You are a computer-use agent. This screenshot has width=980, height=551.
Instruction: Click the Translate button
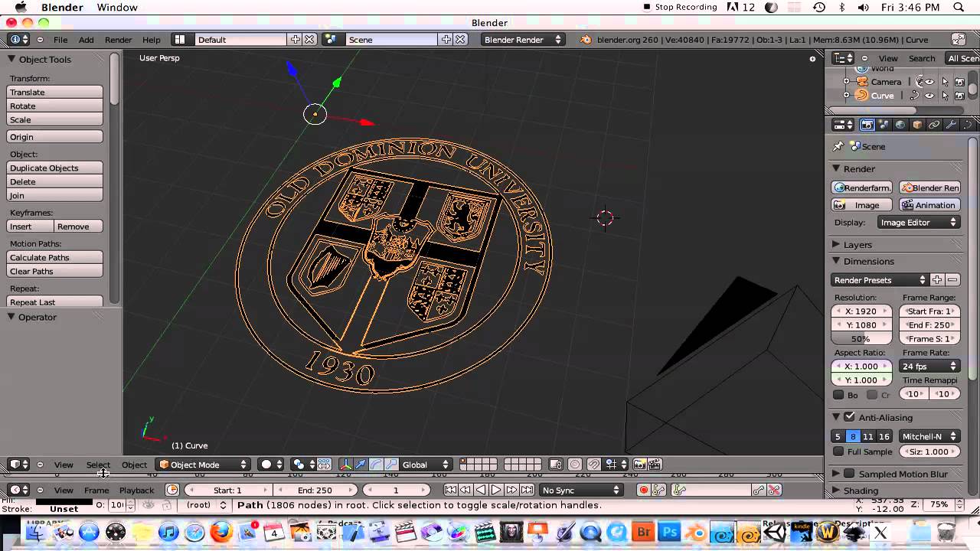(54, 92)
